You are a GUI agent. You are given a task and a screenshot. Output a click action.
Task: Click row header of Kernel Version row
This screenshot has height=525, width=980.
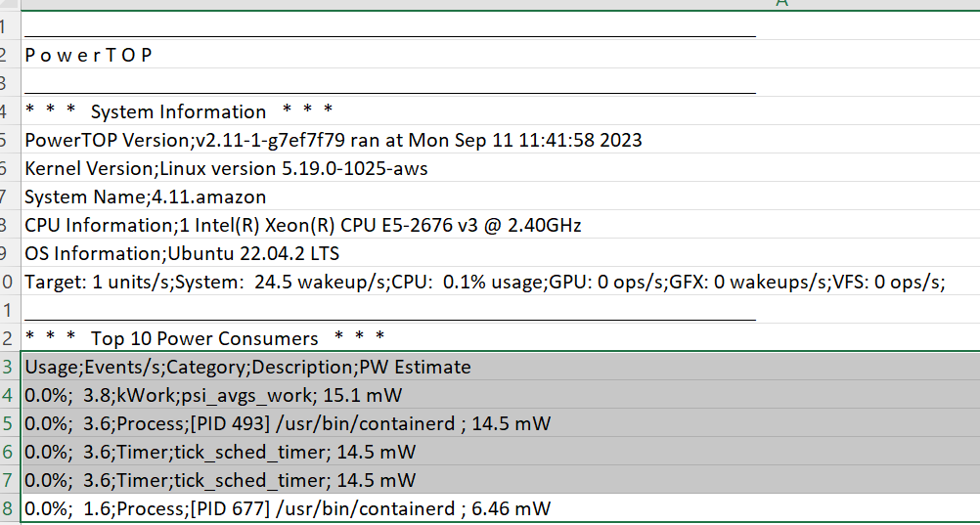[8, 168]
